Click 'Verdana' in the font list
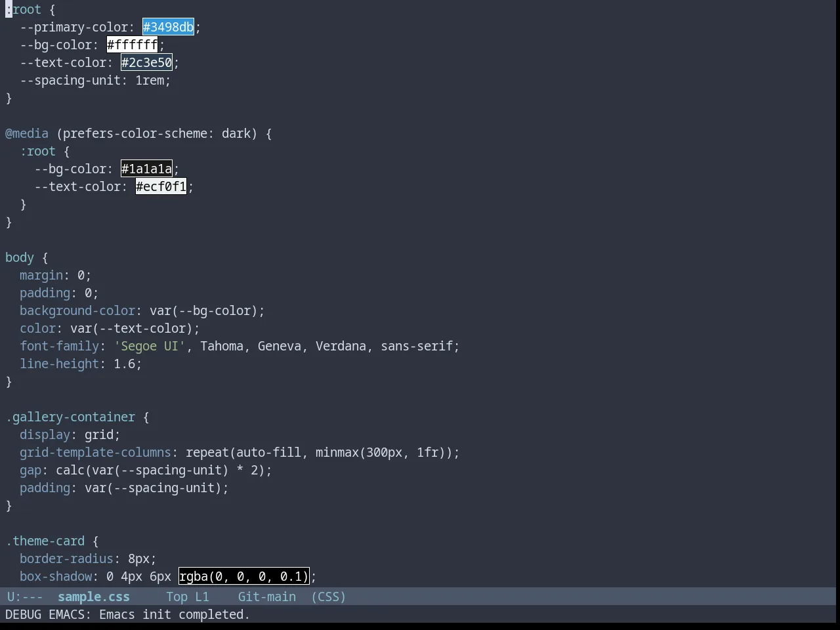This screenshot has height=630, width=840. click(x=341, y=346)
